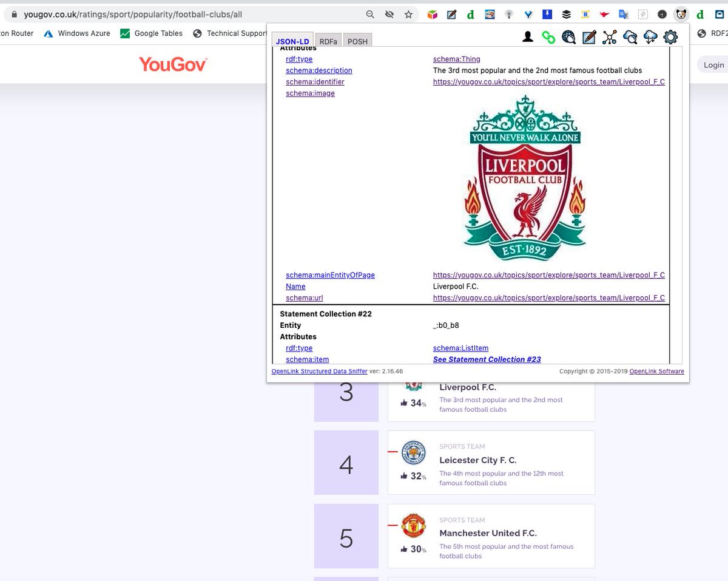Image resolution: width=728 pixels, height=581 pixels.
Task: Click the lightbulb extension icon
Action: click(509, 14)
